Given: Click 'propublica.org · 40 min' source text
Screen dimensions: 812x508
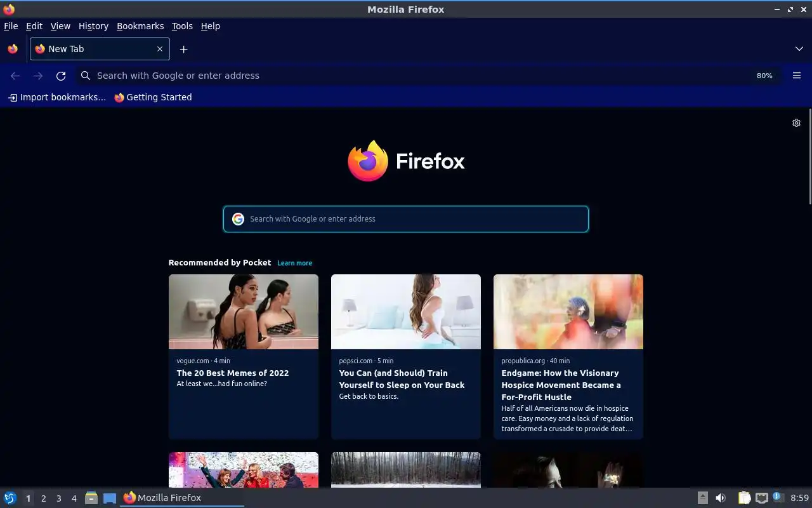Looking at the screenshot, I should (535, 361).
